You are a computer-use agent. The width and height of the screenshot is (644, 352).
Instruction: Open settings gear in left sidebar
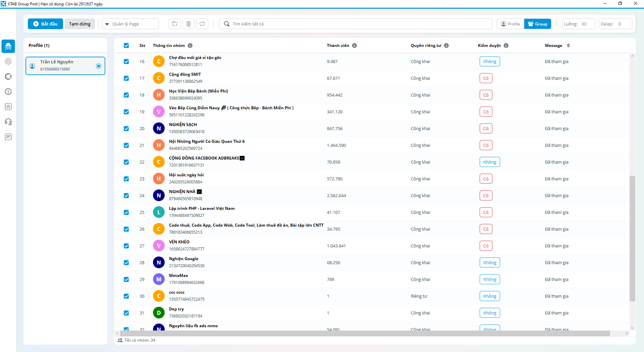(8, 61)
